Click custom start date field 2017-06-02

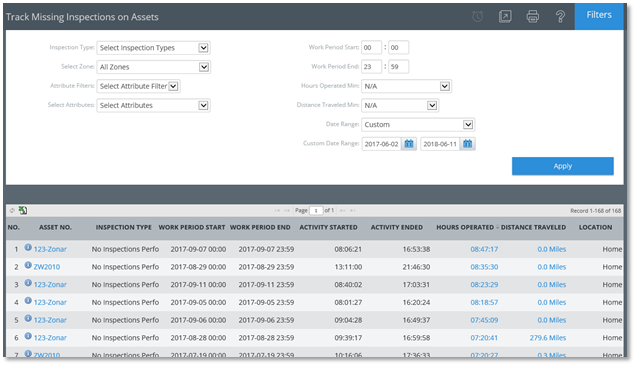click(x=382, y=144)
